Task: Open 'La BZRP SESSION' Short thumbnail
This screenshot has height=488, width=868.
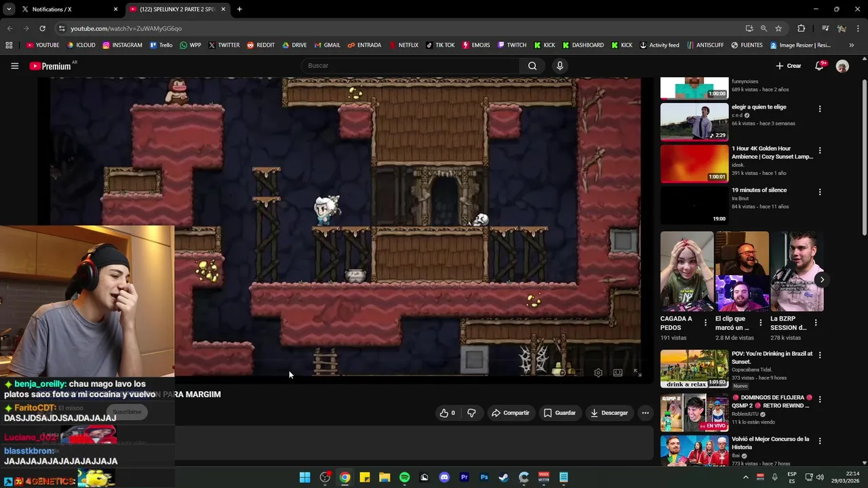Action: [797, 271]
